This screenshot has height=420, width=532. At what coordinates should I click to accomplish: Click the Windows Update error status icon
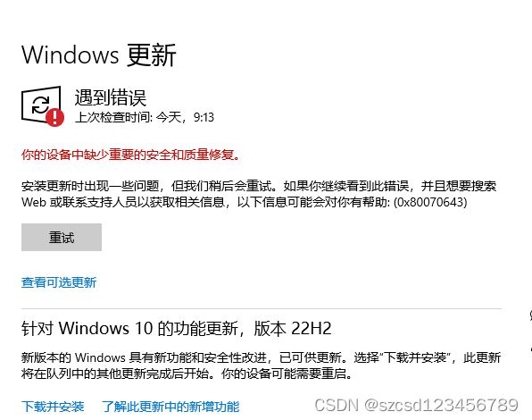43,106
